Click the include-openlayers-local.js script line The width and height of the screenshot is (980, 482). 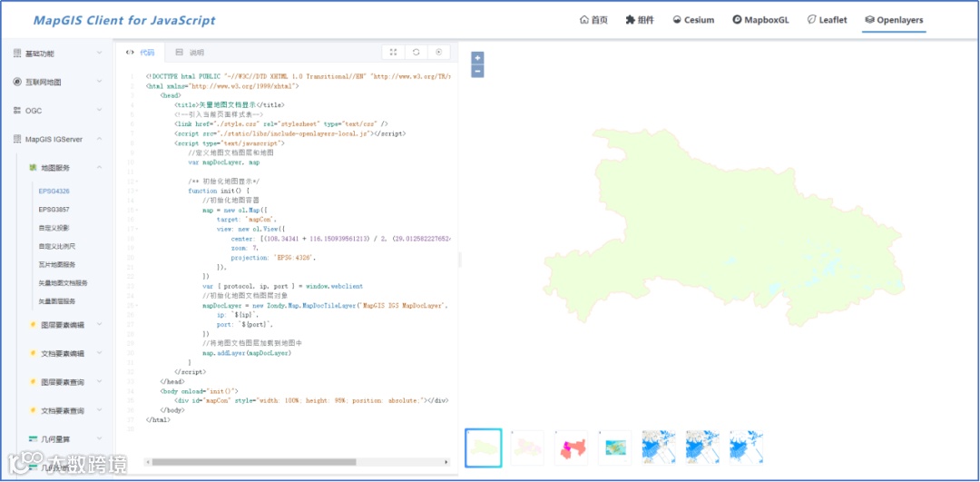click(x=290, y=133)
